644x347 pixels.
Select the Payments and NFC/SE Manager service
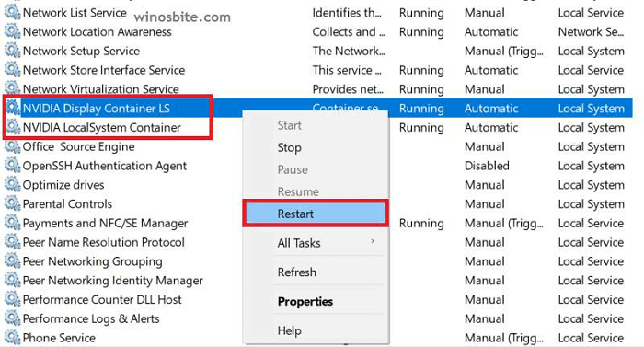coord(105,224)
